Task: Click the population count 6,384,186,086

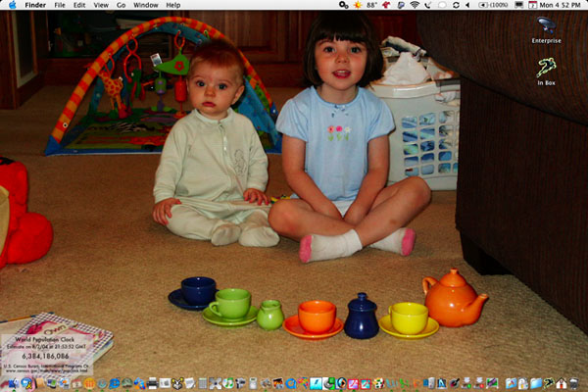Action: point(45,356)
